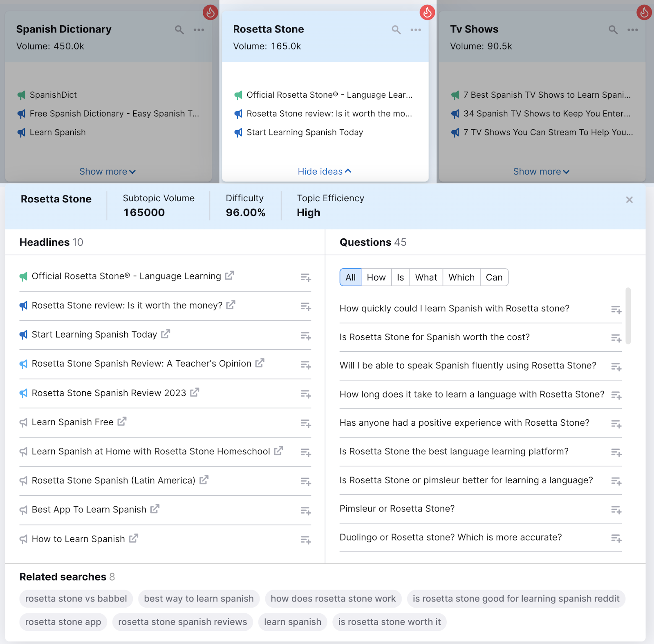
Task: Click trending flame icon on Spanish Dictionary card
Action: [x=211, y=12]
